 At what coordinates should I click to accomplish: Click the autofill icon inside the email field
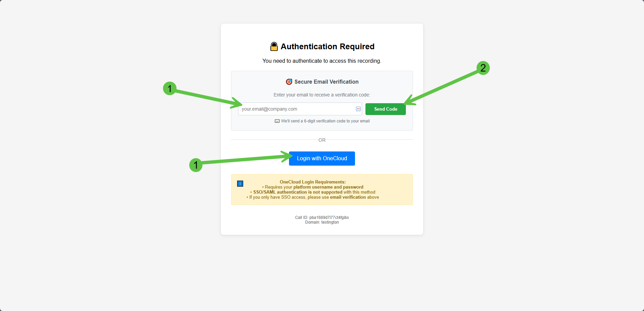coord(358,109)
